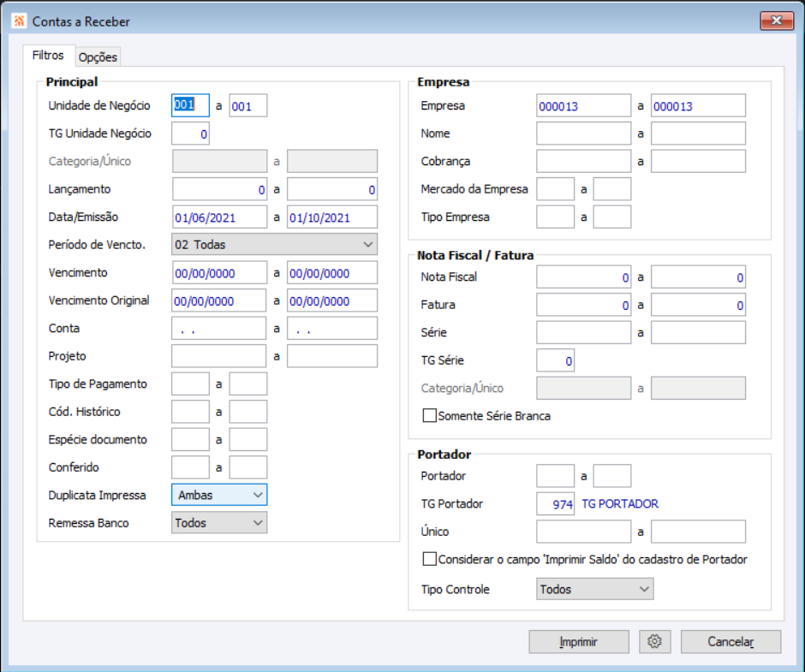Select the Filtros tab

(48, 56)
